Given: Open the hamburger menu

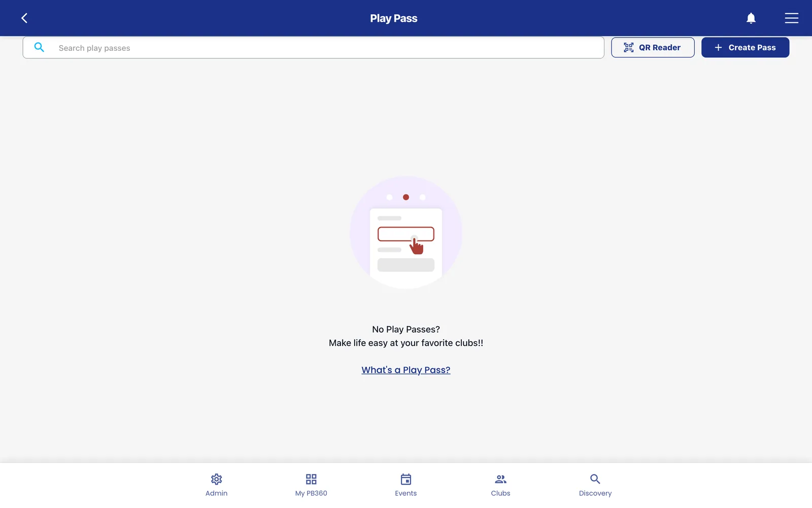Looking at the screenshot, I should click(x=791, y=18).
